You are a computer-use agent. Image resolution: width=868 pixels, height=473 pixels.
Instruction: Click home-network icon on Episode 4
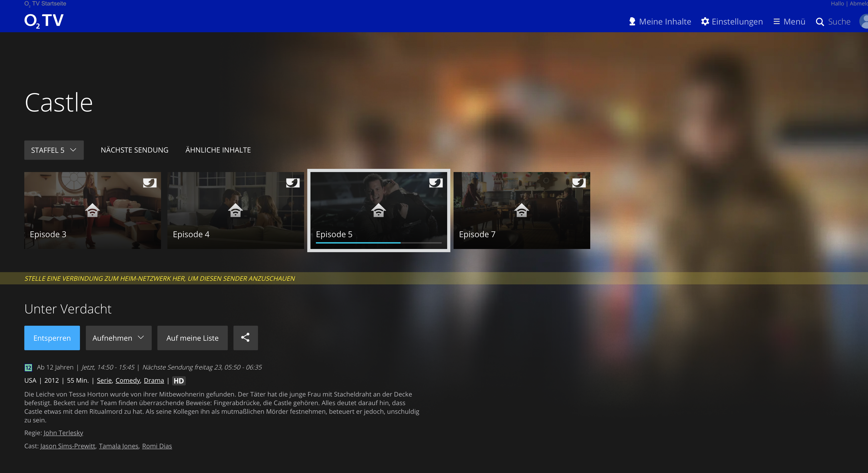coord(236,210)
